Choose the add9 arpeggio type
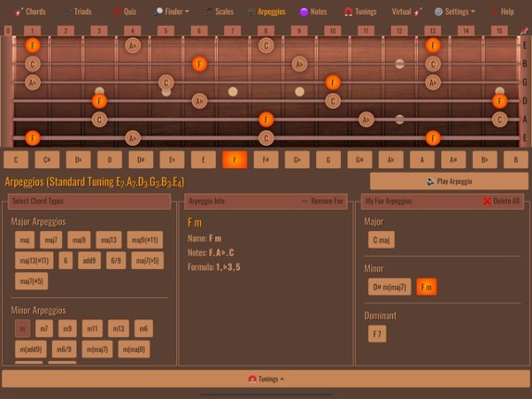 pyautogui.click(x=89, y=261)
